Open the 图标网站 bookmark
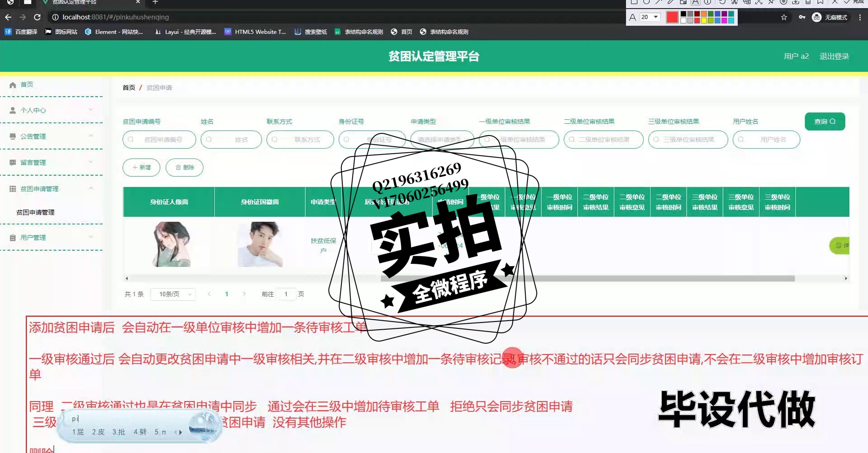Image resolution: width=868 pixels, height=453 pixels. click(x=61, y=32)
